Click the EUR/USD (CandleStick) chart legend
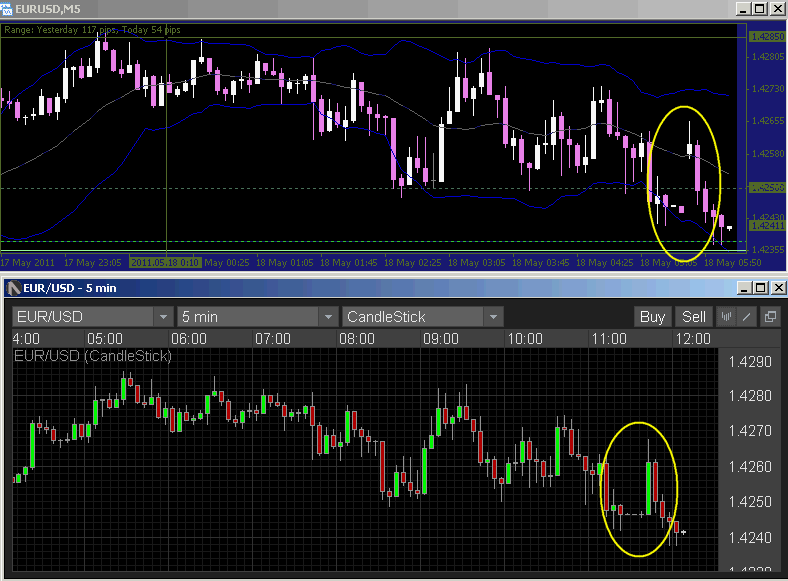 [93, 356]
